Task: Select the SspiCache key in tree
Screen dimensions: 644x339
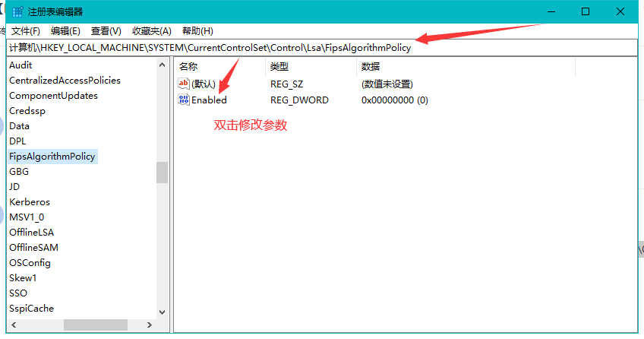Action: click(31, 309)
